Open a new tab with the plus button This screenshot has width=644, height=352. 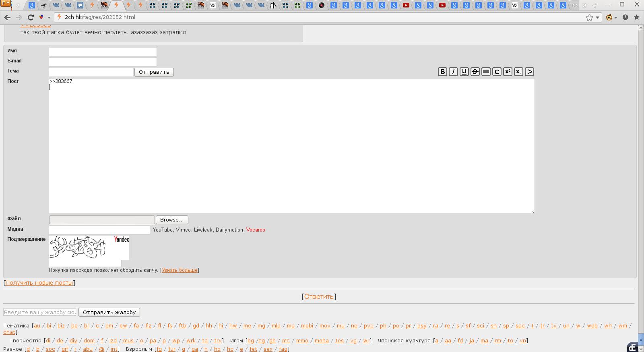(x=595, y=5)
